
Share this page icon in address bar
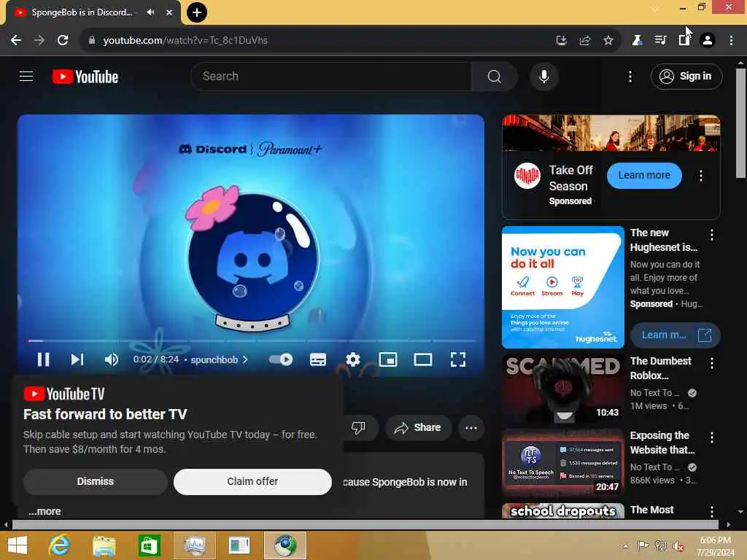point(584,41)
